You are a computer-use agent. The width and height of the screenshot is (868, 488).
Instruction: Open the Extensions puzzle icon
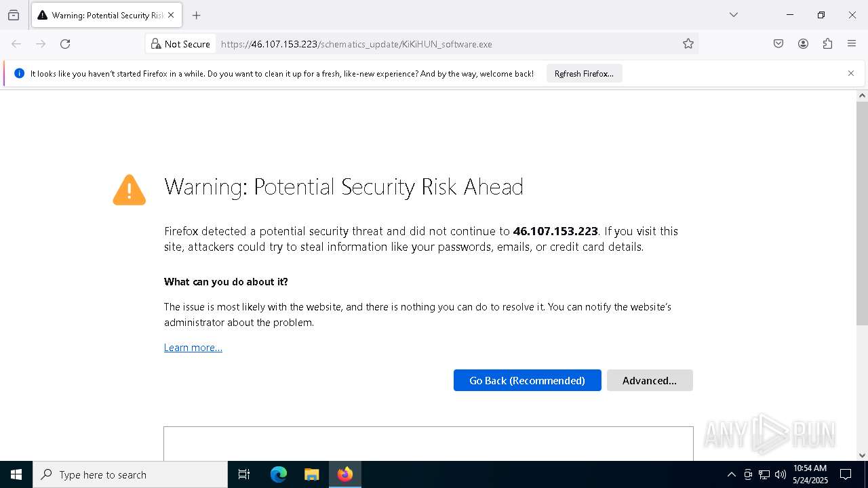[x=827, y=44]
